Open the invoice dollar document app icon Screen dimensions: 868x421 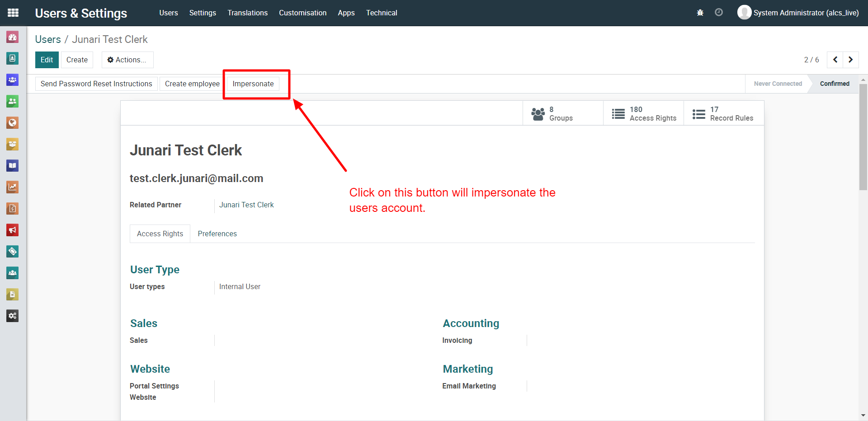[13, 209]
